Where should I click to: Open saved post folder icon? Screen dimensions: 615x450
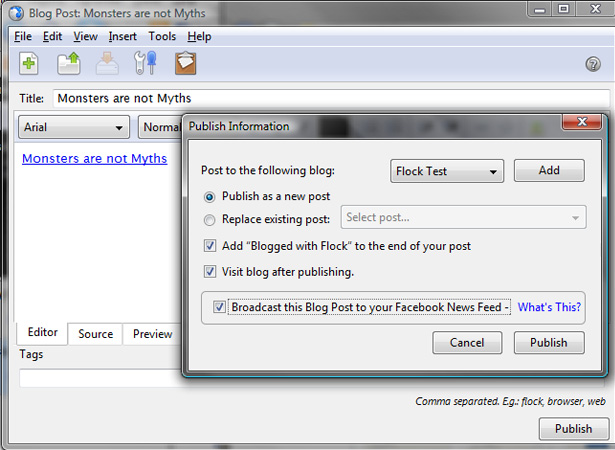69,63
